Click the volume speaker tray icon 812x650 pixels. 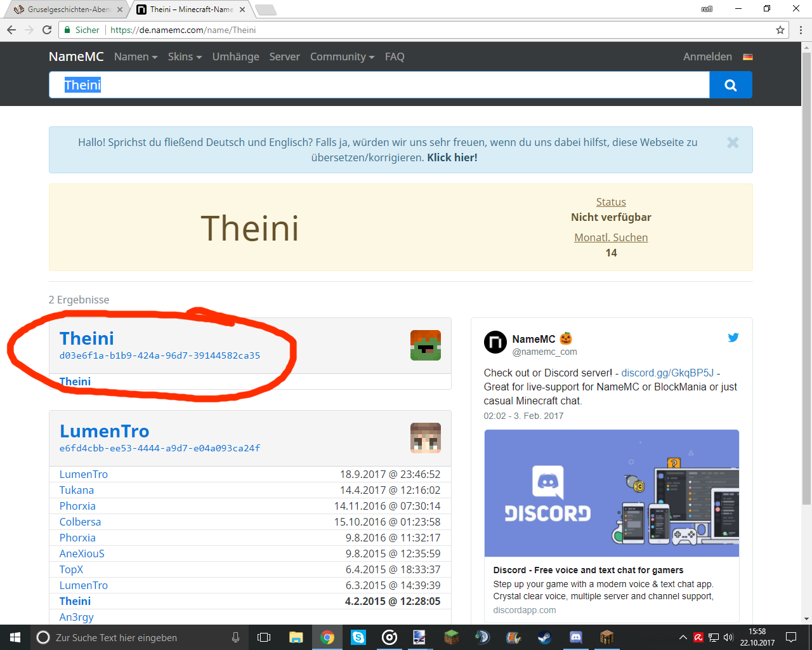(x=728, y=637)
